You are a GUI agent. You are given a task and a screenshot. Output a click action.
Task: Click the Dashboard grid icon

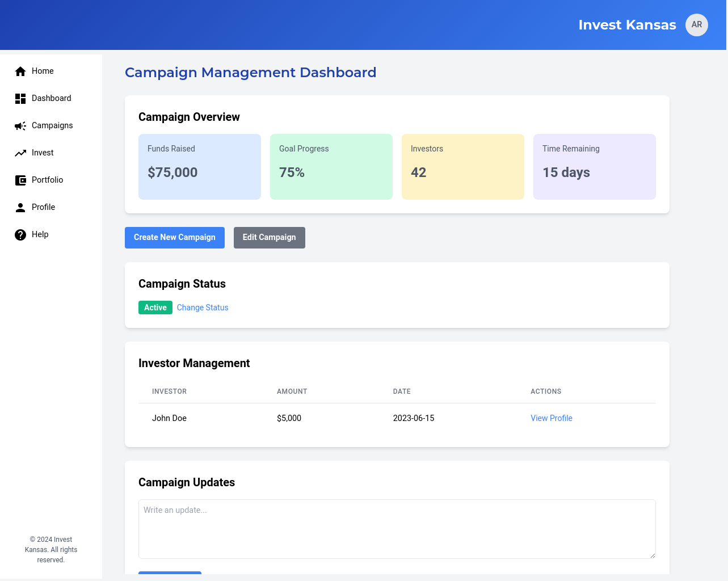pos(20,99)
